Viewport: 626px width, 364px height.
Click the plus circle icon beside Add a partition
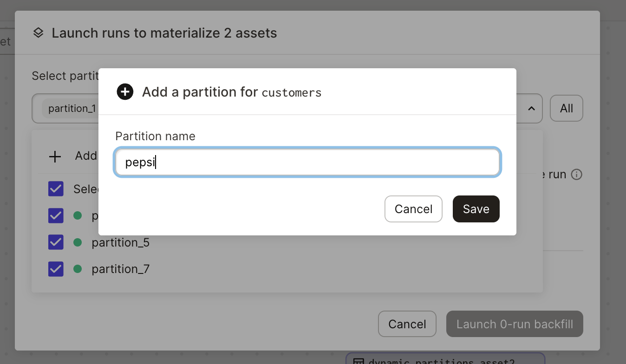point(125,92)
